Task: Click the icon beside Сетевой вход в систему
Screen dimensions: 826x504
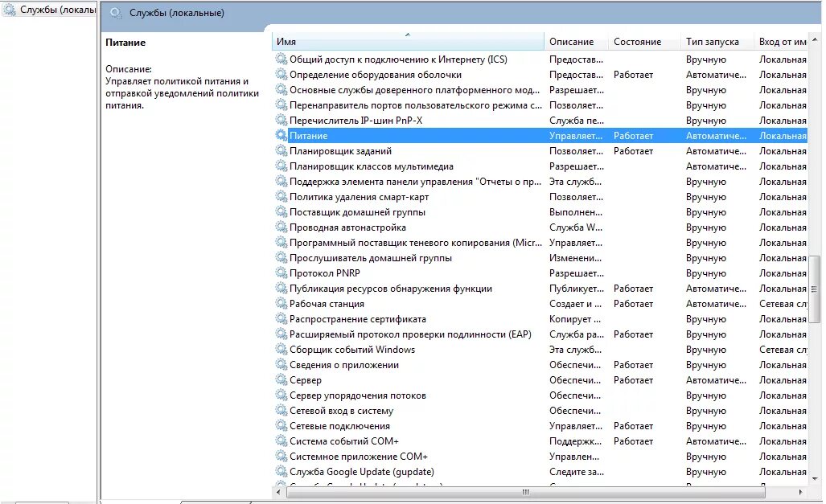Action: tap(281, 410)
